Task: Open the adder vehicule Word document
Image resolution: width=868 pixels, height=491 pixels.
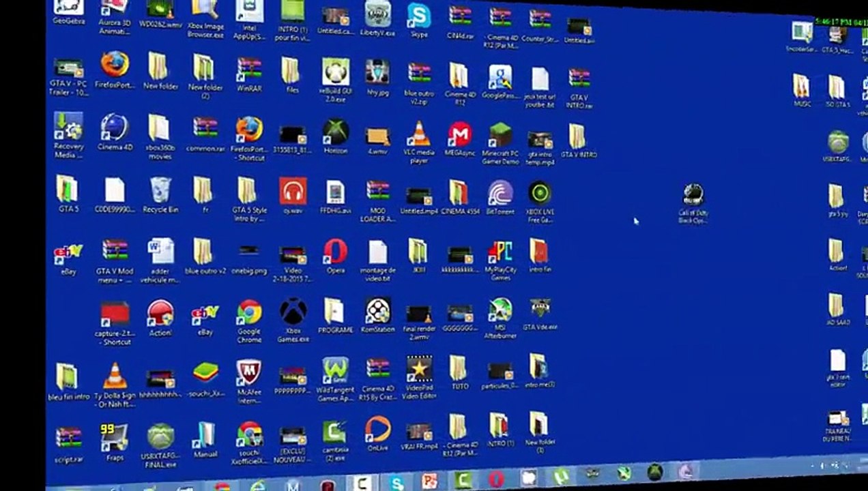Action: (x=160, y=261)
